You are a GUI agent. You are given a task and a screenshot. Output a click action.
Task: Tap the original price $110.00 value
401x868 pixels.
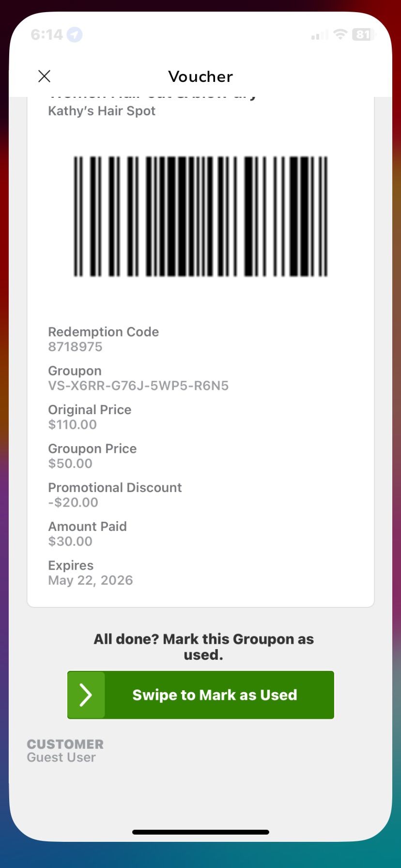pos(72,424)
